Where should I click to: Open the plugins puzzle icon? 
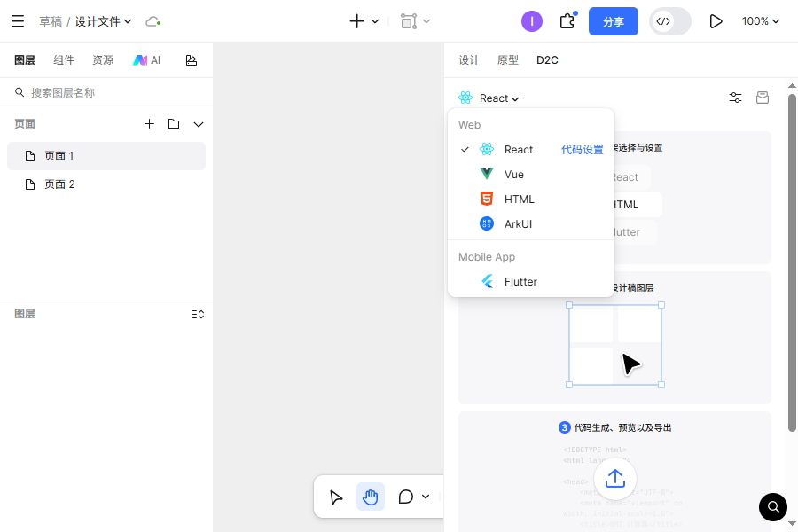click(x=568, y=21)
